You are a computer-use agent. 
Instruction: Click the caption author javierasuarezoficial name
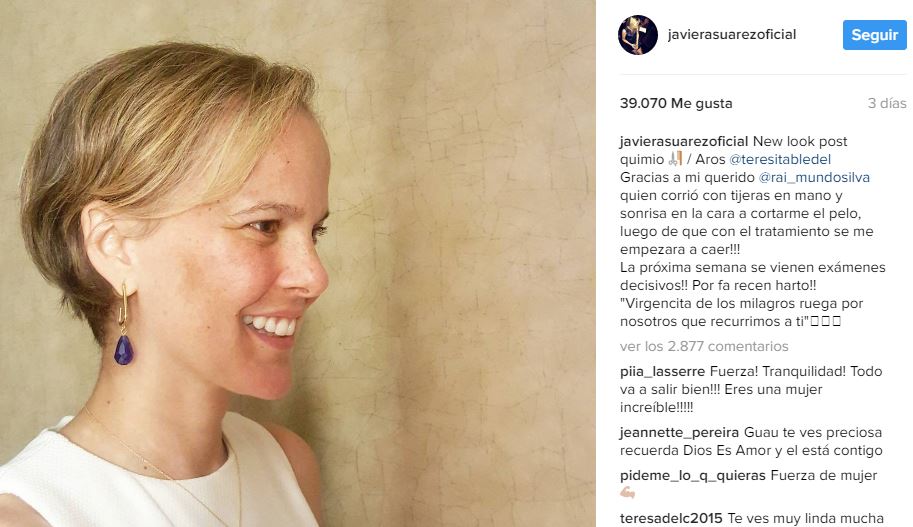pyautogui.click(x=684, y=141)
